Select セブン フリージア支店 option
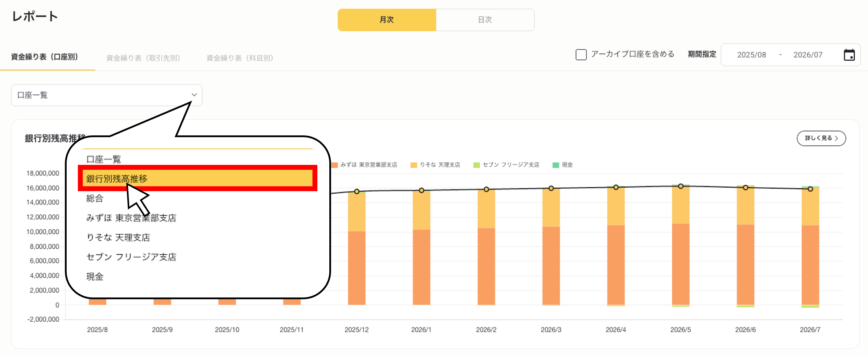868x355 pixels. click(131, 257)
